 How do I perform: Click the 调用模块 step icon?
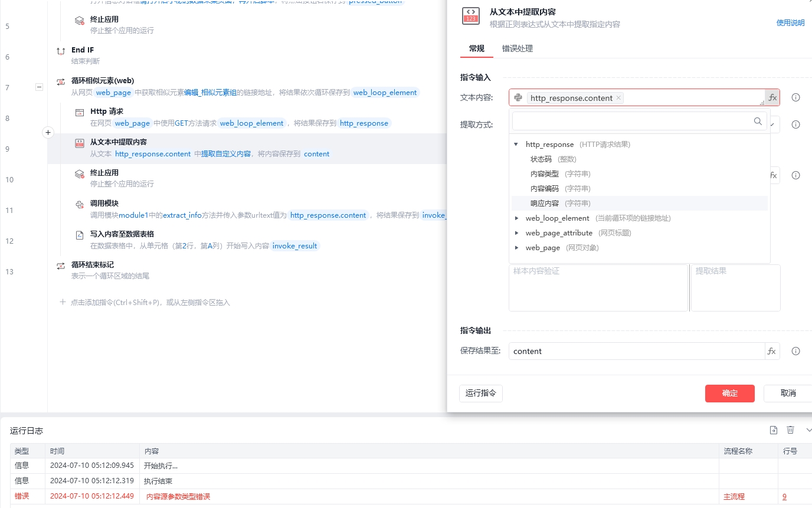pos(80,205)
